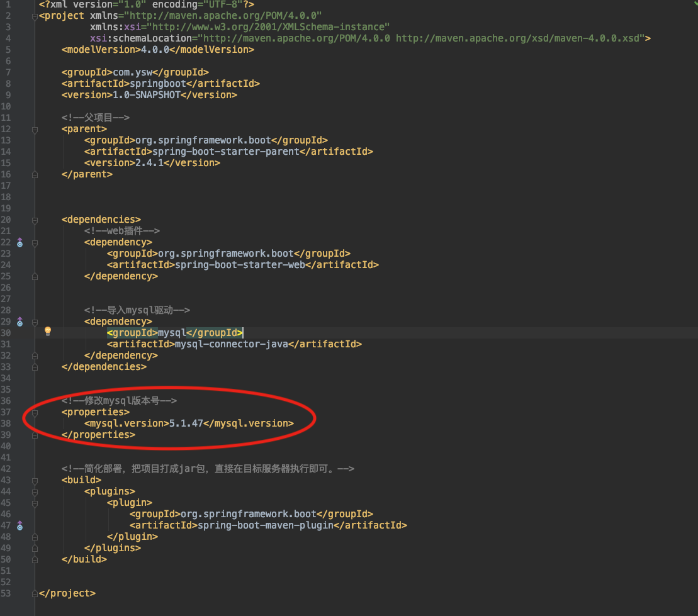Click groupId line above spring-boot-starter-parent
Viewport: 698px width, 616px height.
(x=206, y=140)
